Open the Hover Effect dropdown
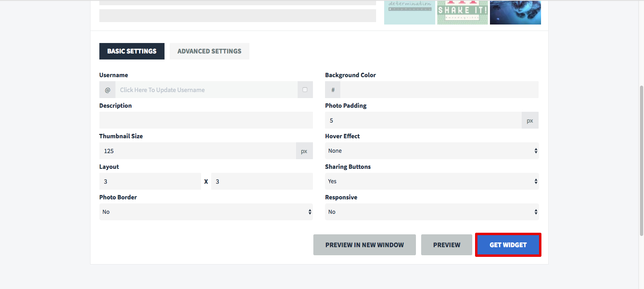Viewport: 644px width, 289px height. [432, 151]
